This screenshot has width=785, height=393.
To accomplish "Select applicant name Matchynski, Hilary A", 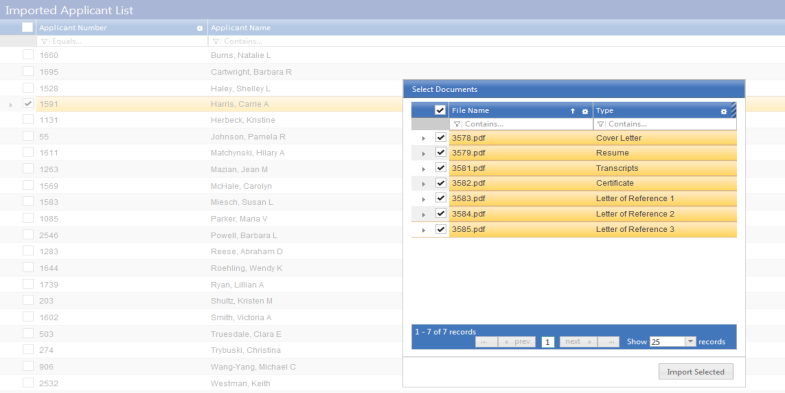I will tap(247, 153).
